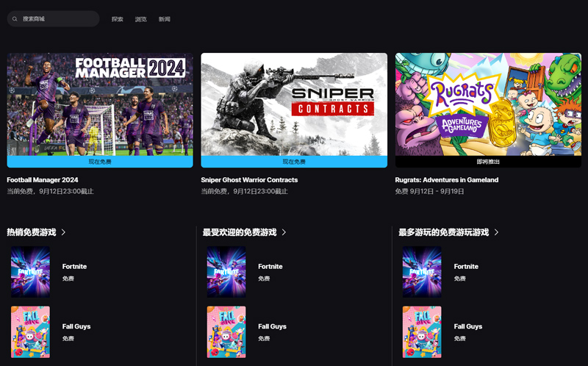Select Fortnite title in 最受欢迎的免费游戏 list

tap(270, 267)
